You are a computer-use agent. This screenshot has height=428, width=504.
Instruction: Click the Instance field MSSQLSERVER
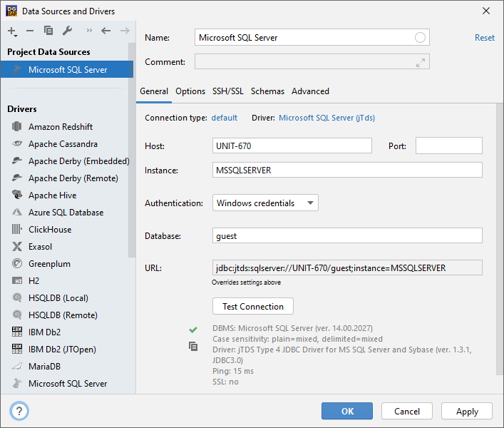347,170
